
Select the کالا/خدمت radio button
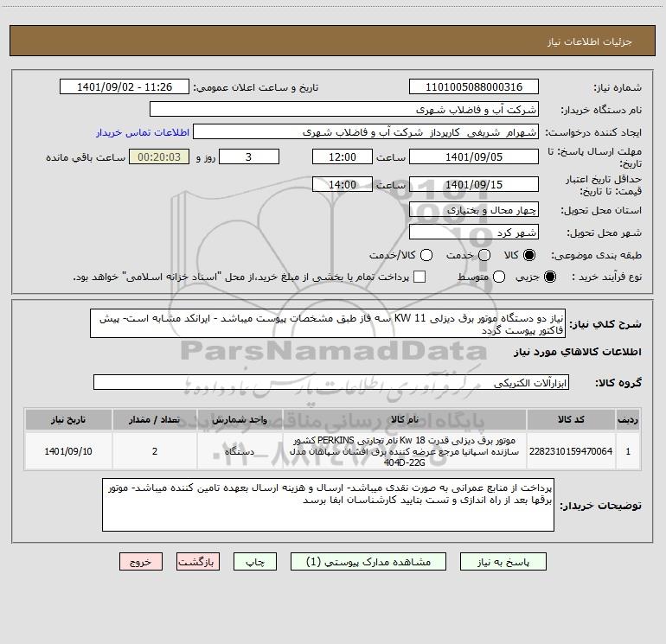pos(426,255)
